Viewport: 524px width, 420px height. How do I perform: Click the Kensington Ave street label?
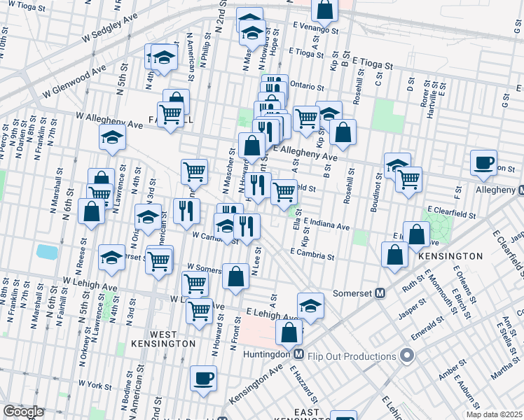pos(255,384)
